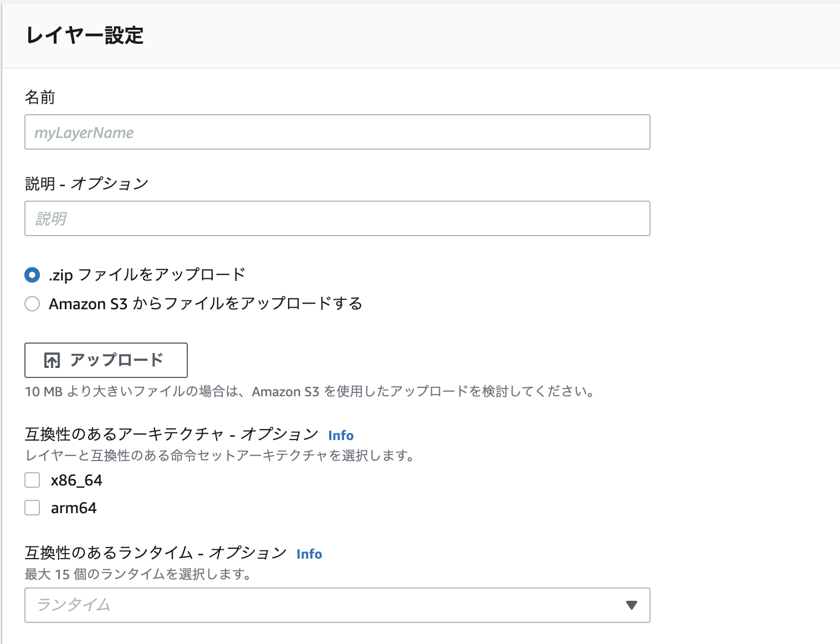This screenshot has height=644, width=840.
Task: Click the アップロード button
Action: pyautogui.click(x=105, y=360)
